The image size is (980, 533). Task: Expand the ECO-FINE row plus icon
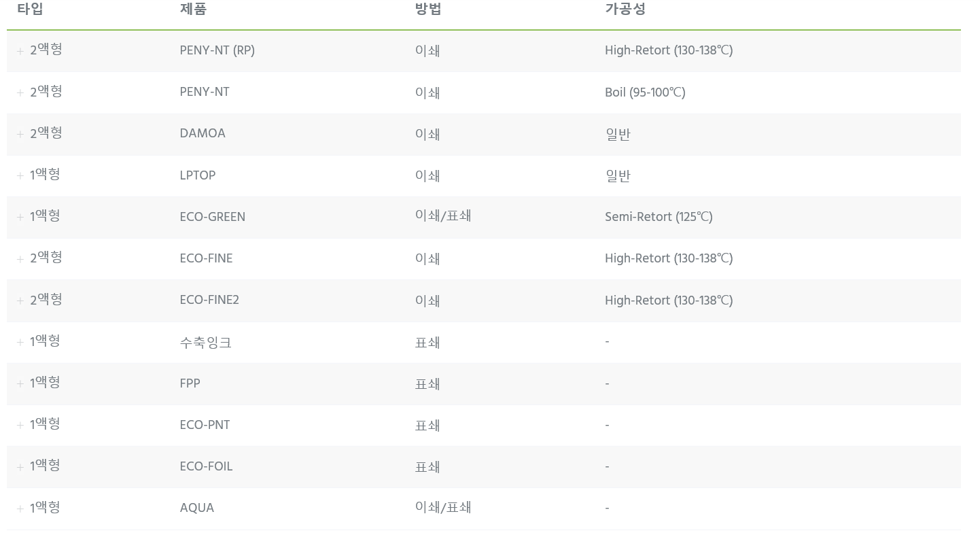(20, 259)
